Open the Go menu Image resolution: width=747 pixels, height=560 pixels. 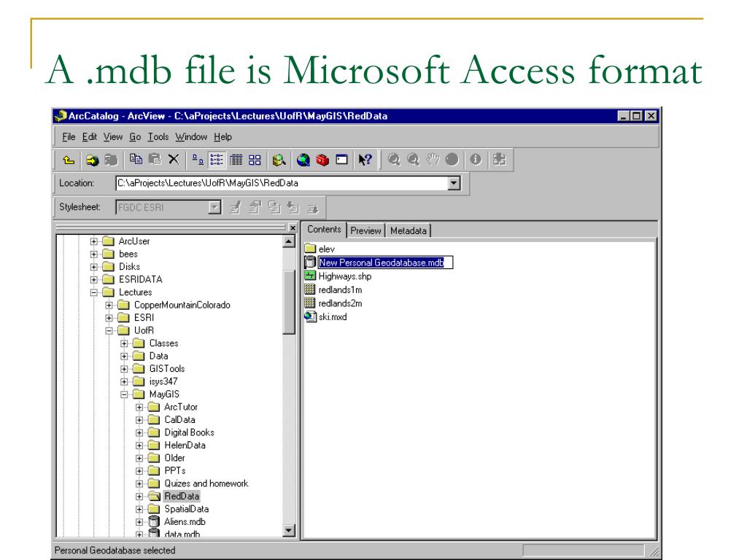[x=135, y=136]
